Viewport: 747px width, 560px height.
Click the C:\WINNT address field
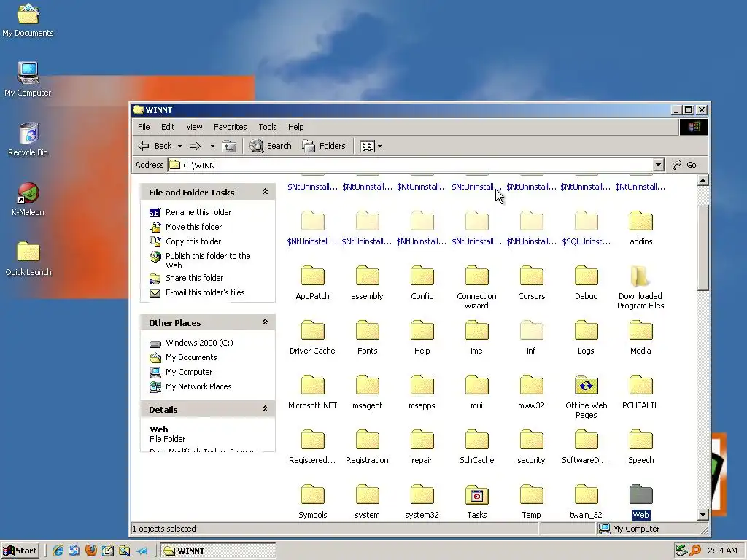[x=410, y=165]
